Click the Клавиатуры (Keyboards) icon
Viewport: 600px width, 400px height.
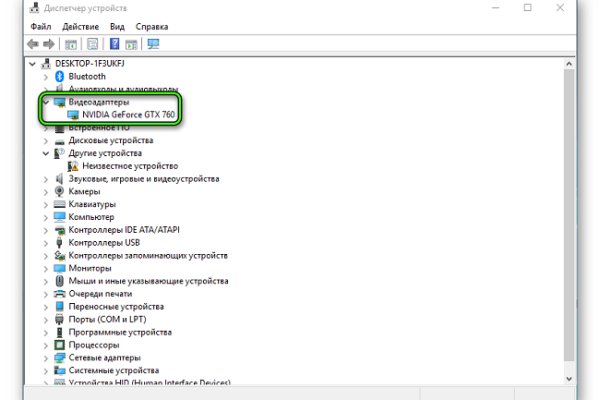pyautogui.click(x=60, y=204)
